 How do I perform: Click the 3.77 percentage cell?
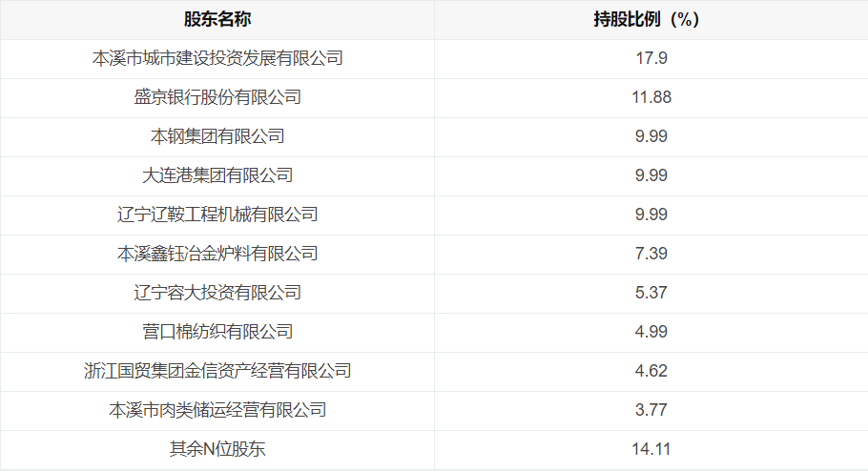coord(651,410)
